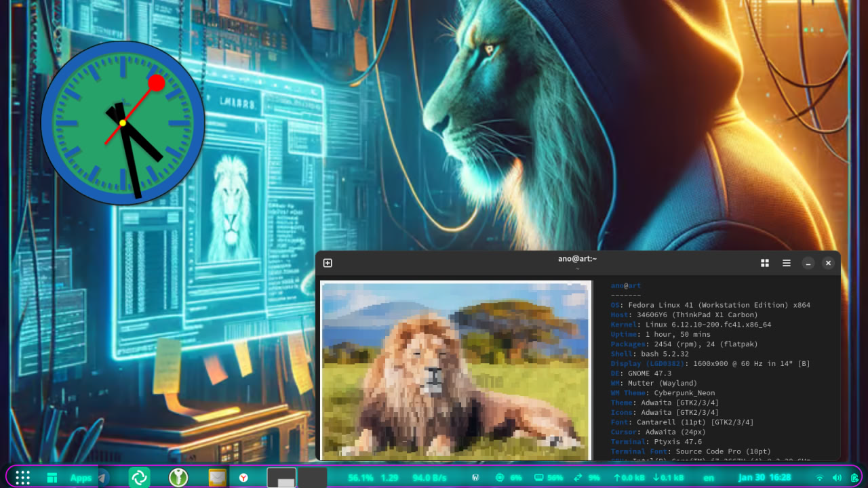Click the 'Terminal Font: Source Code Pro' line
The width and height of the screenshot is (868, 488).
[x=691, y=451]
